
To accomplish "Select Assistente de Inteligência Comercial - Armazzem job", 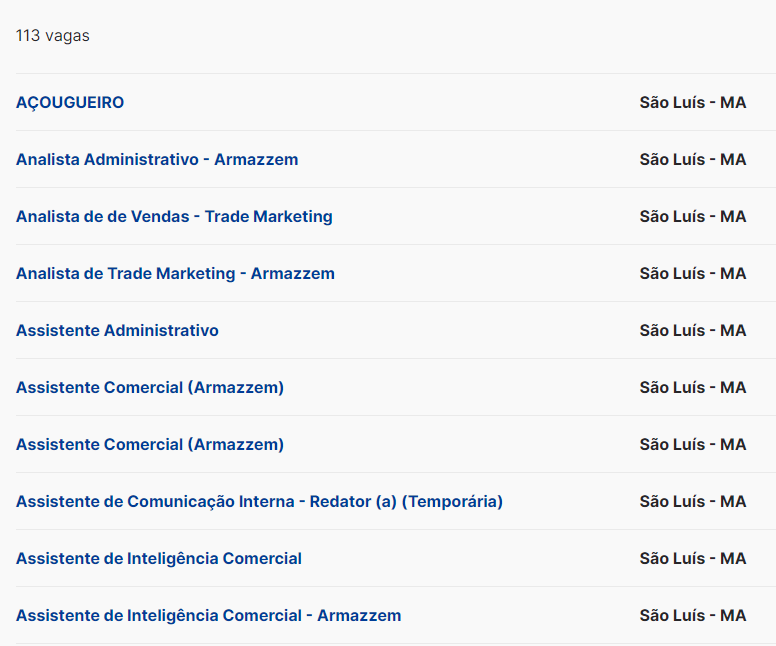I will click(208, 615).
